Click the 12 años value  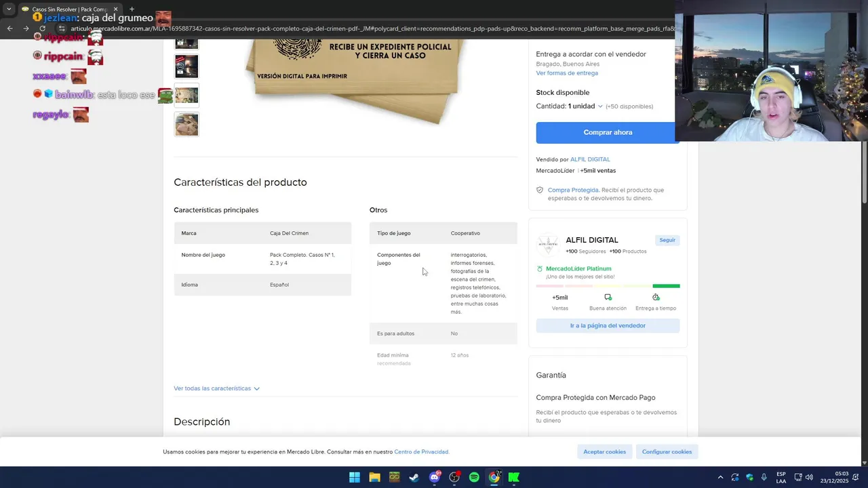(x=460, y=355)
